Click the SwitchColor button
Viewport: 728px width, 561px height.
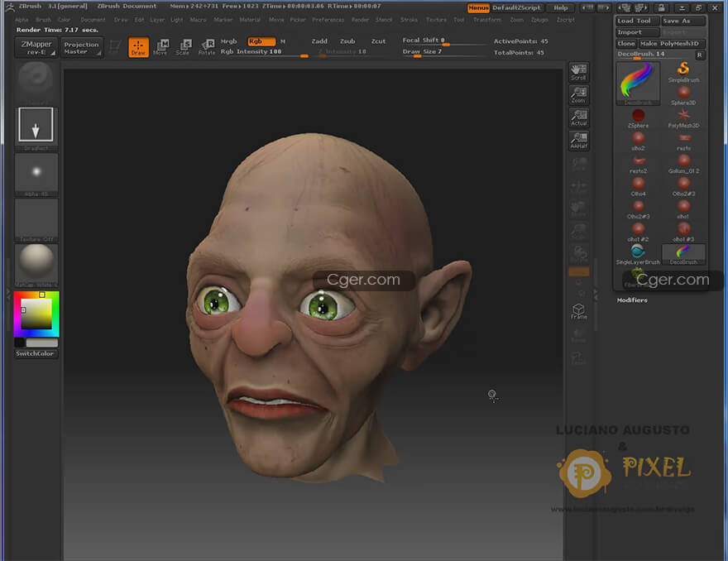coord(35,354)
